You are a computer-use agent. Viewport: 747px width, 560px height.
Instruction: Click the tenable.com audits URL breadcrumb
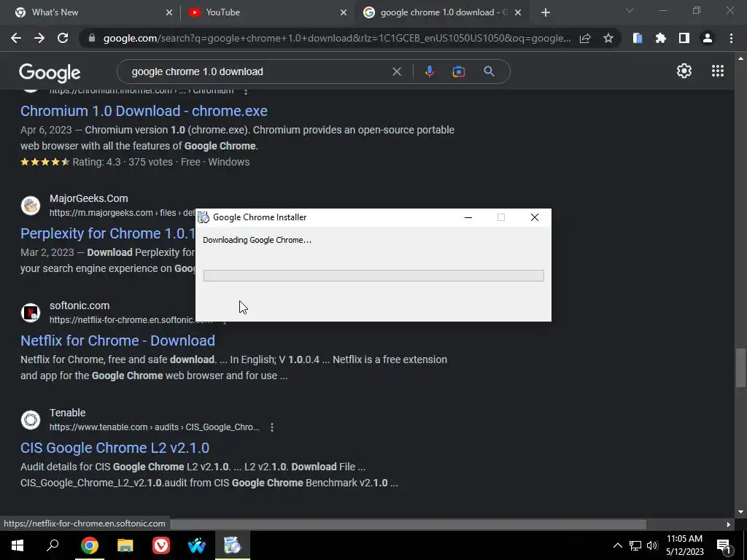(155, 427)
